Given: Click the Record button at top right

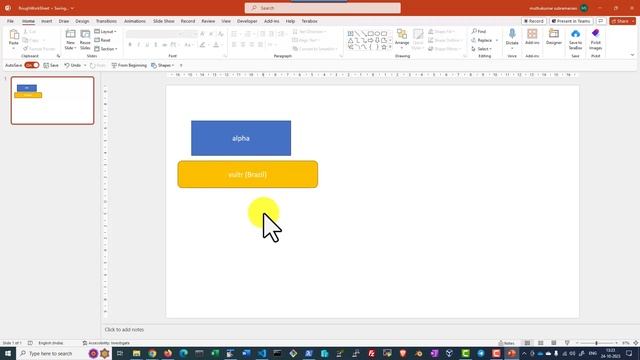Looking at the screenshot, I should pyautogui.click(x=534, y=21).
